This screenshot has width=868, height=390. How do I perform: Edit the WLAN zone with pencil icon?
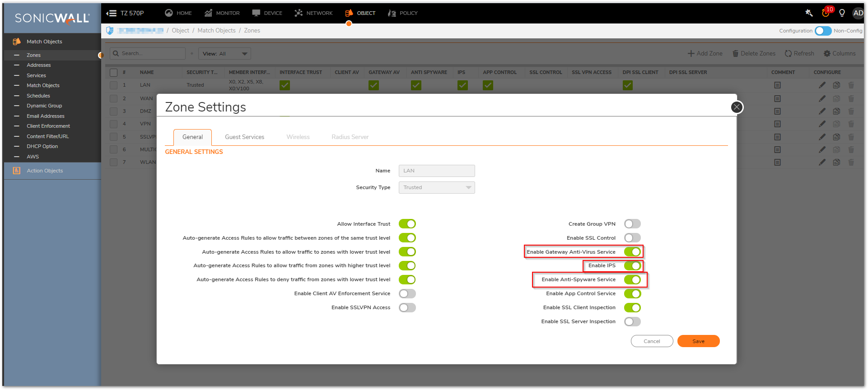(822, 162)
